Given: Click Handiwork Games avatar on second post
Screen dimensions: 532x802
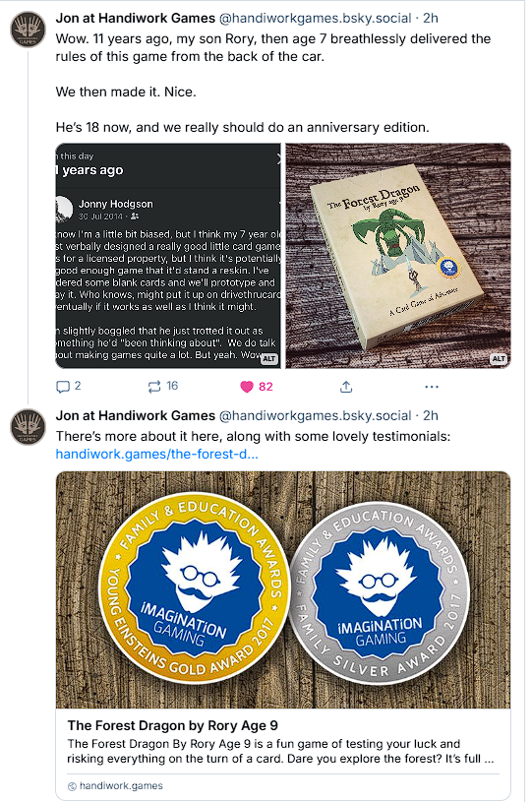Looking at the screenshot, I should (x=29, y=426).
